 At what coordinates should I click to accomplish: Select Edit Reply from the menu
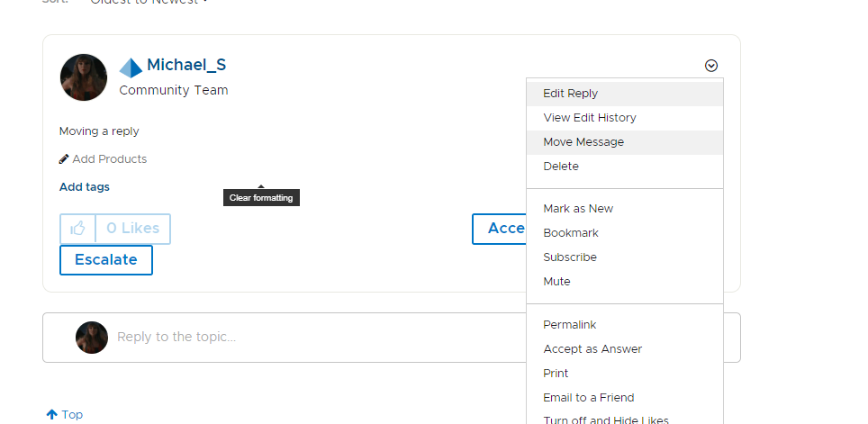point(570,94)
